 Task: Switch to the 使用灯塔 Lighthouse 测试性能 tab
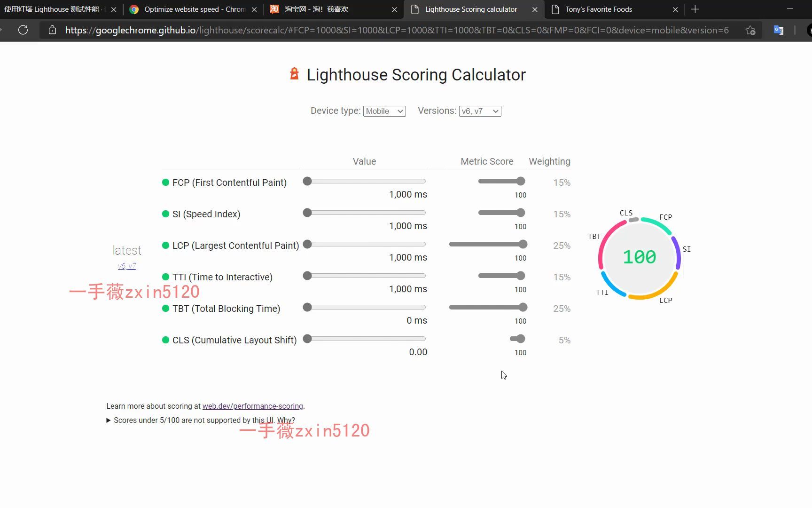(x=54, y=9)
